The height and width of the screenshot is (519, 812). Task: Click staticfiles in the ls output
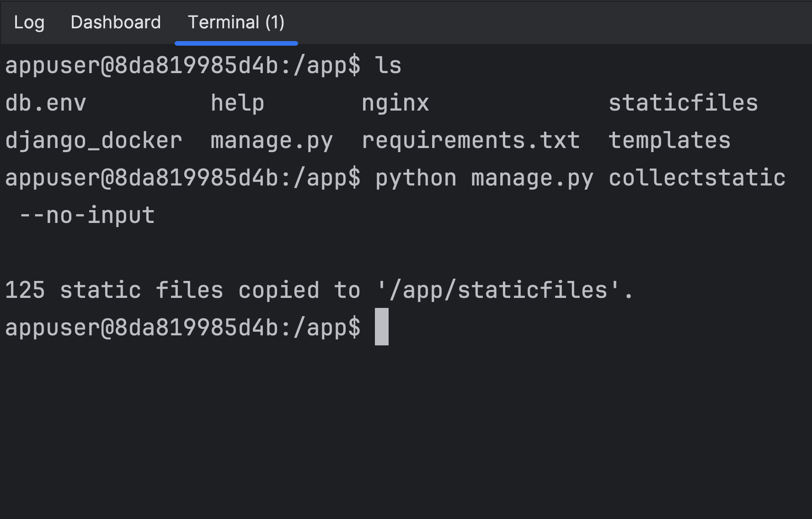pyautogui.click(x=683, y=103)
